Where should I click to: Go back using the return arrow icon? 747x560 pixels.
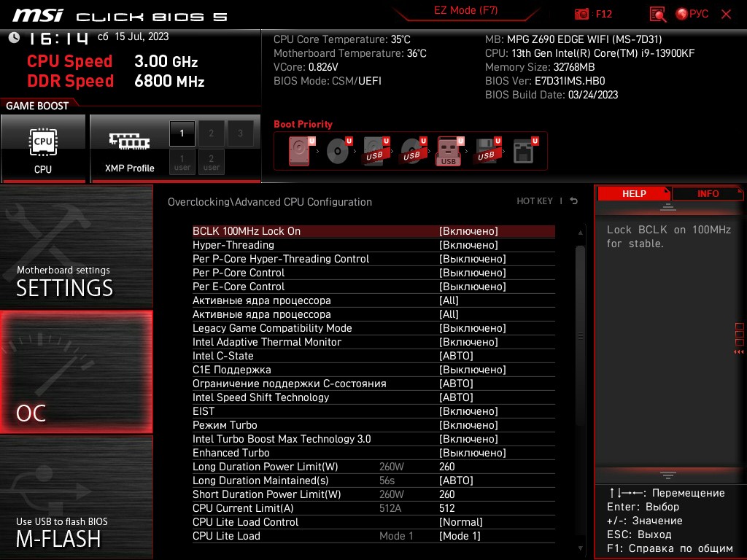574,201
